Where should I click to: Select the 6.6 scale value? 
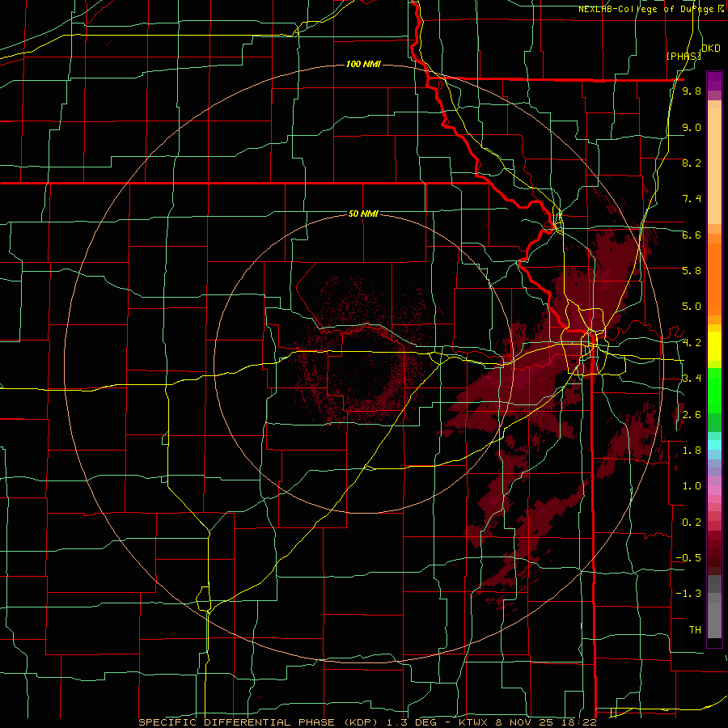692,235
